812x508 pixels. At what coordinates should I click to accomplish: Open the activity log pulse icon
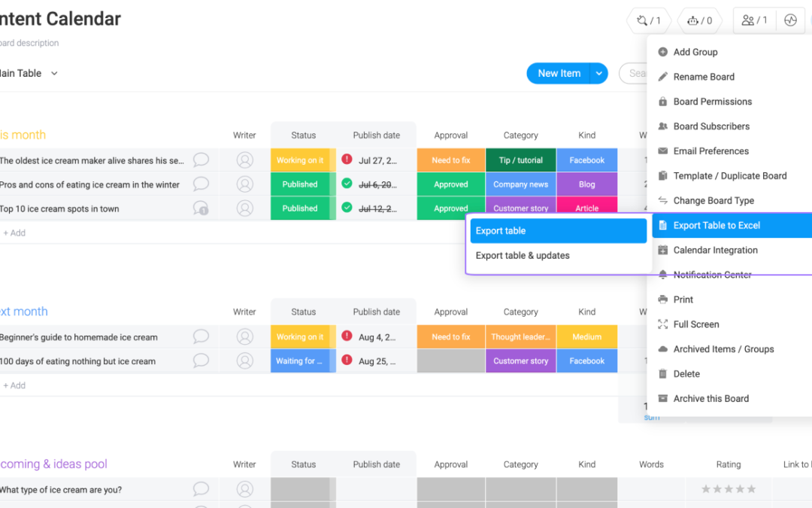pos(790,21)
